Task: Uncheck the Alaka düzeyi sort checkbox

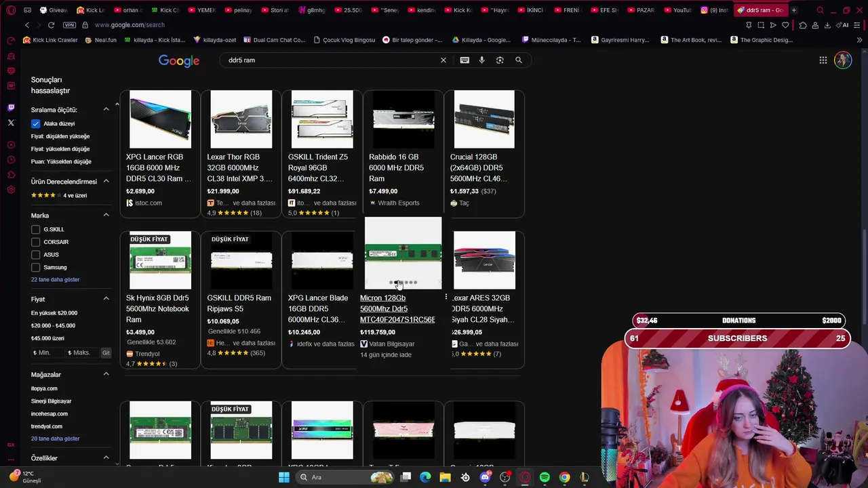Action: coord(35,123)
